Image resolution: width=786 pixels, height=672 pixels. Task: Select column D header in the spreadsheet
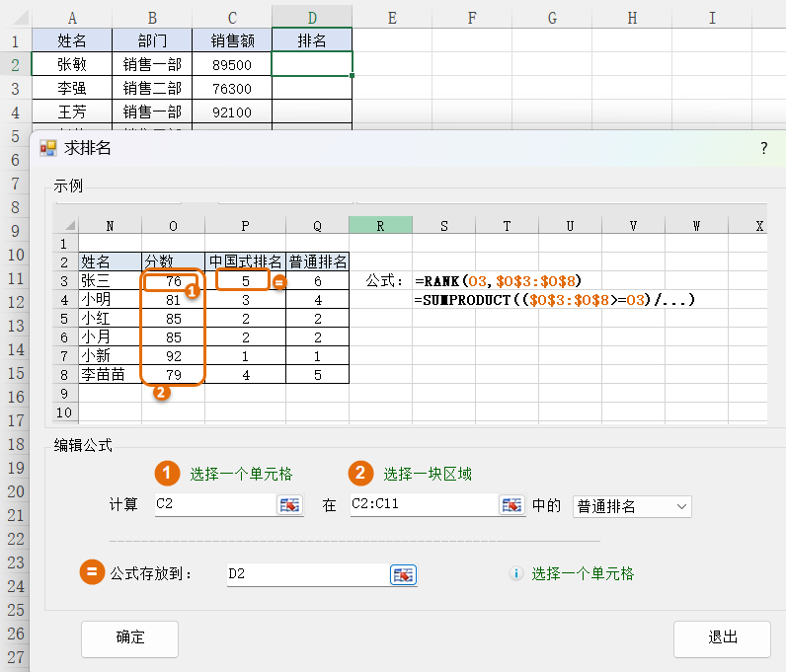point(312,17)
